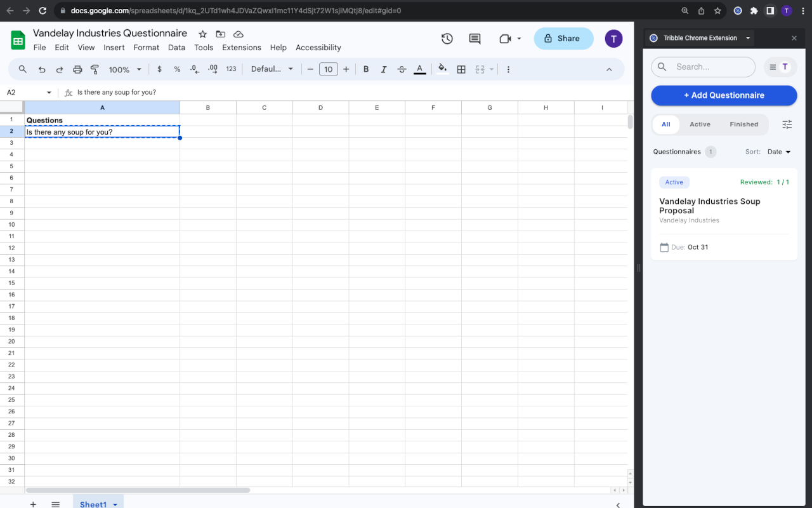Redo the last action
The image size is (812, 508).
(x=60, y=69)
